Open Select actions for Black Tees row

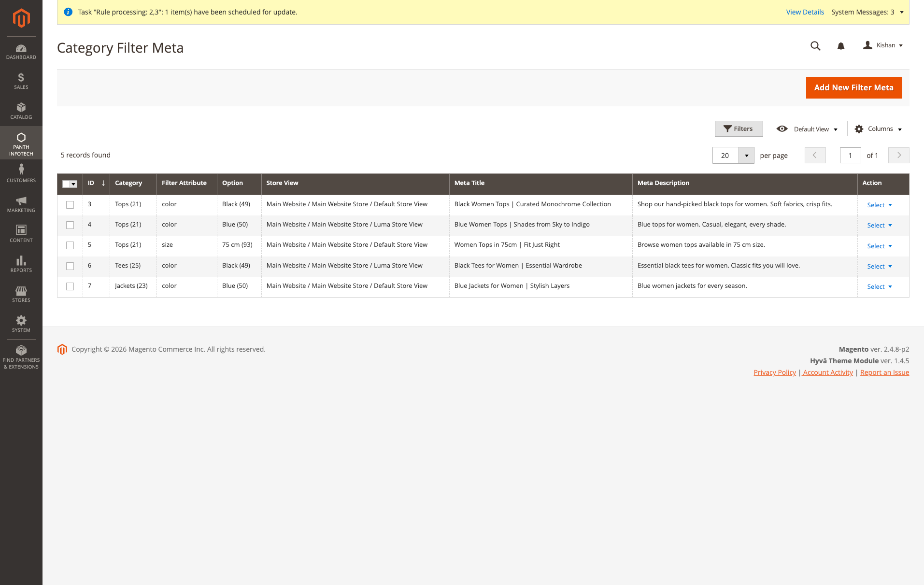click(879, 266)
